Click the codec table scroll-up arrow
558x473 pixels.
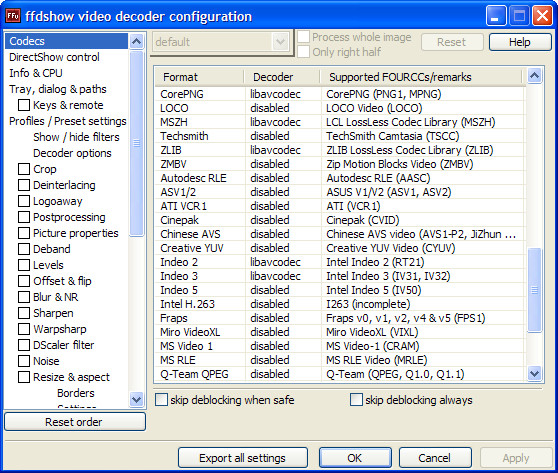coord(535,75)
